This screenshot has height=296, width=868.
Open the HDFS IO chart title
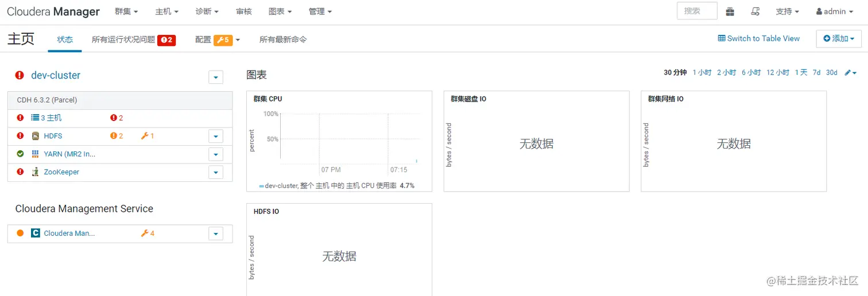[266, 211]
